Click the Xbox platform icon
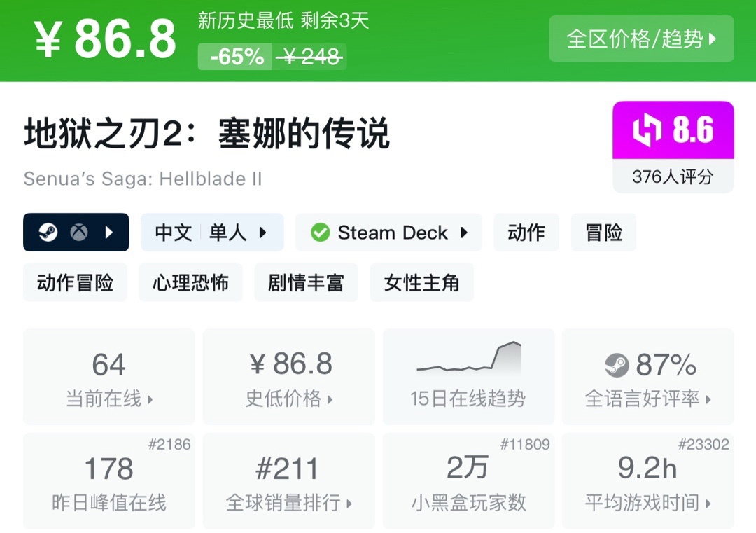756x533 pixels. click(x=79, y=233)
